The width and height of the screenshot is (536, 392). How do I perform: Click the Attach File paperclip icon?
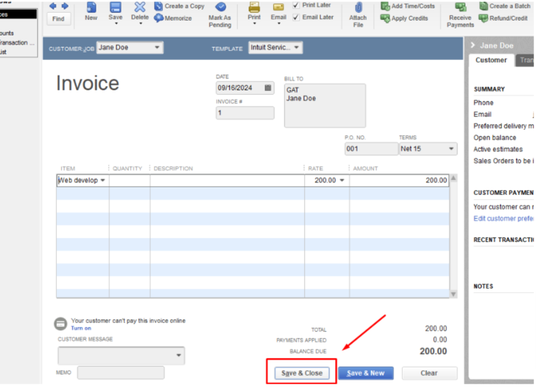(x=358, y=8)
